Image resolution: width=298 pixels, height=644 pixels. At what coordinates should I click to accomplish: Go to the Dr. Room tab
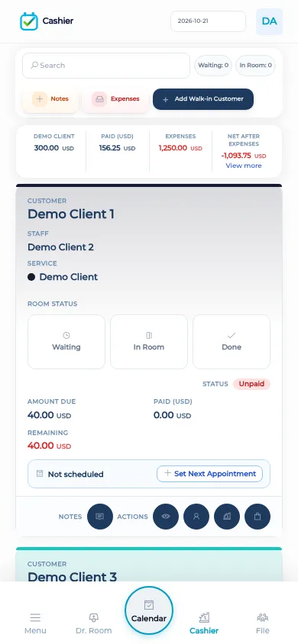tap(94, 623)
